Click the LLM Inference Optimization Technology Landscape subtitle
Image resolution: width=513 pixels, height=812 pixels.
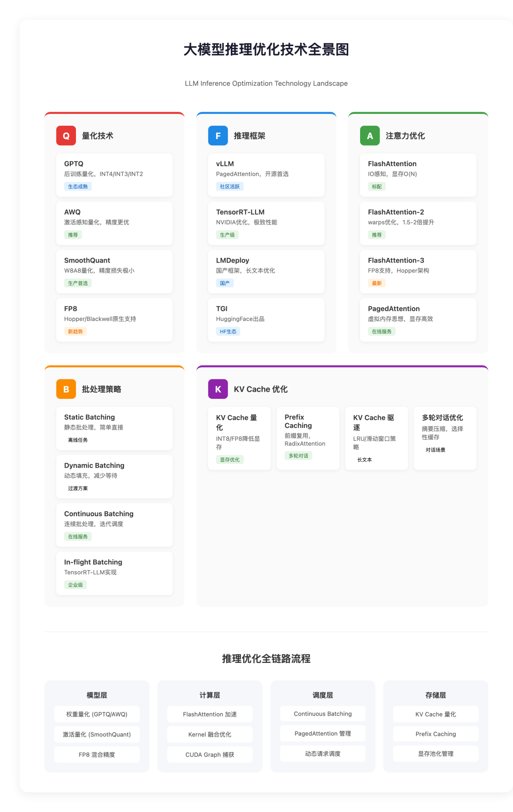click(266, 84)
